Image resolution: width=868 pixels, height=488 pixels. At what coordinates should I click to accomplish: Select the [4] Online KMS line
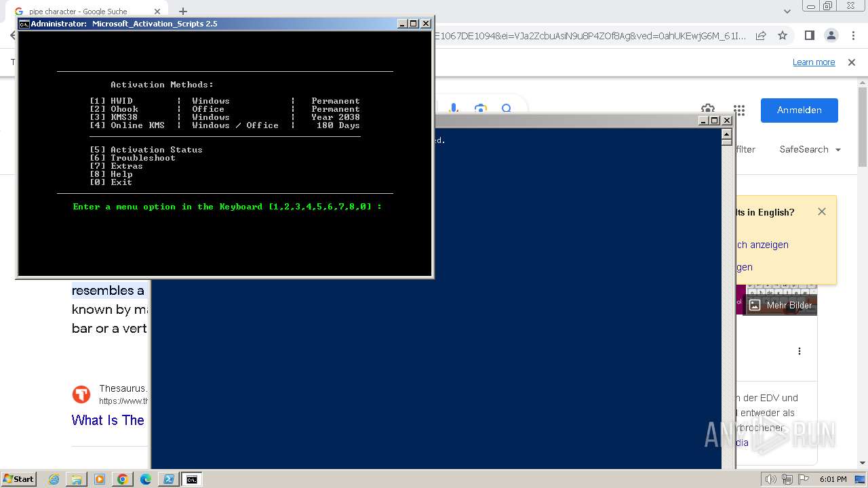[224, 125]
